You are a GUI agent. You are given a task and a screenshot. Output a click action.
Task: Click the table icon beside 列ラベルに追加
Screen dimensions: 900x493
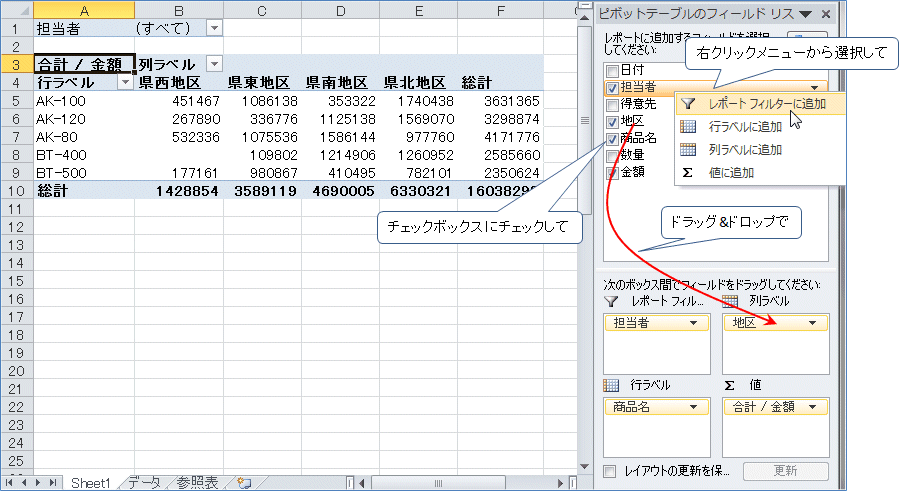pyautogui.click(x=688, y=150)
